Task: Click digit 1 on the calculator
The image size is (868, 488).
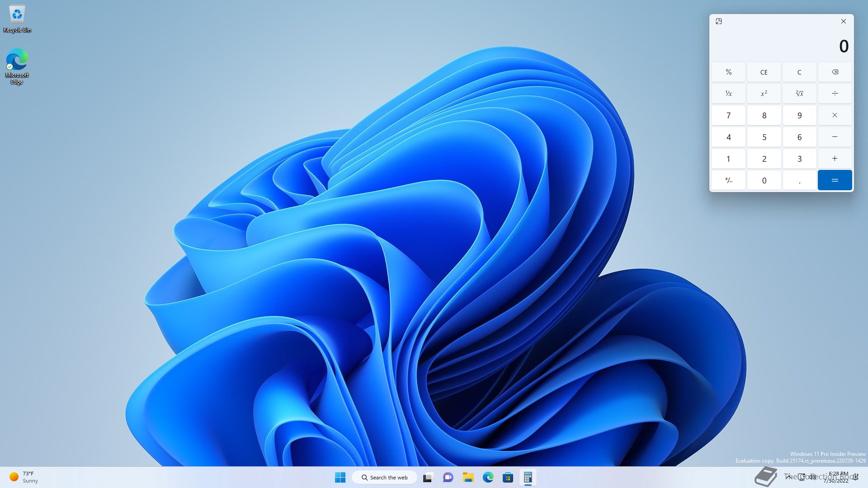Action: (728, 159)
